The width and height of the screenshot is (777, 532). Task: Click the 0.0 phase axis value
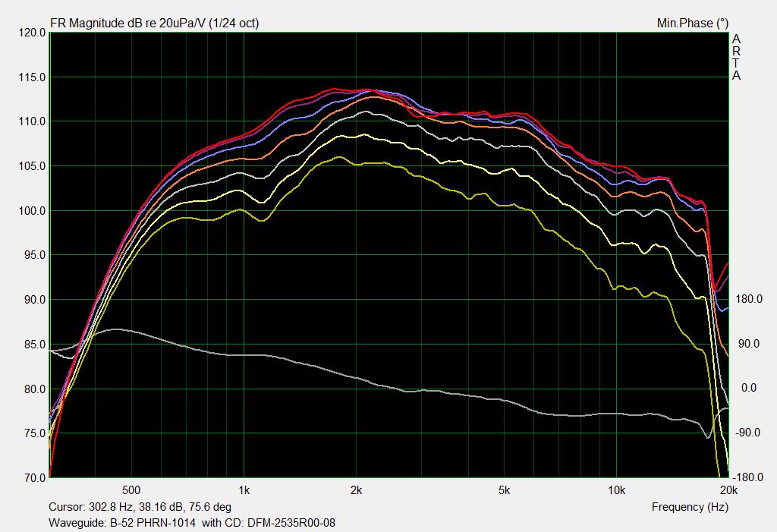[749, 388]
